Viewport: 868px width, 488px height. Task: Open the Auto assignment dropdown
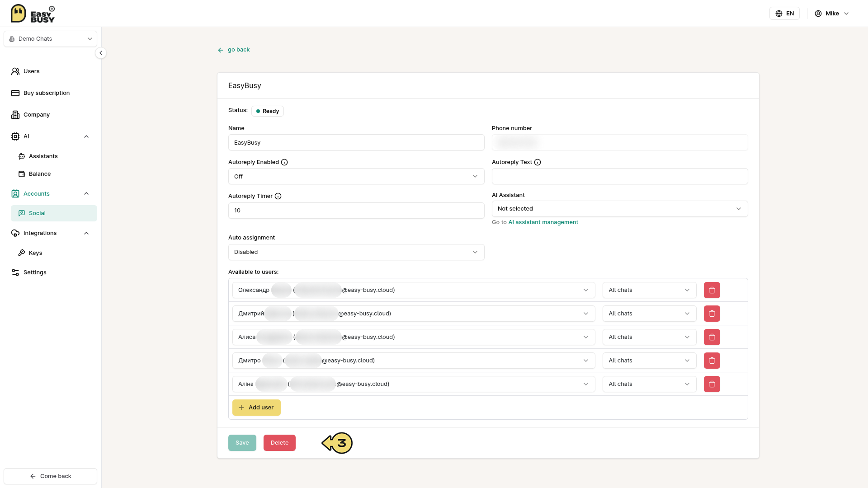(x=356, y=252)
